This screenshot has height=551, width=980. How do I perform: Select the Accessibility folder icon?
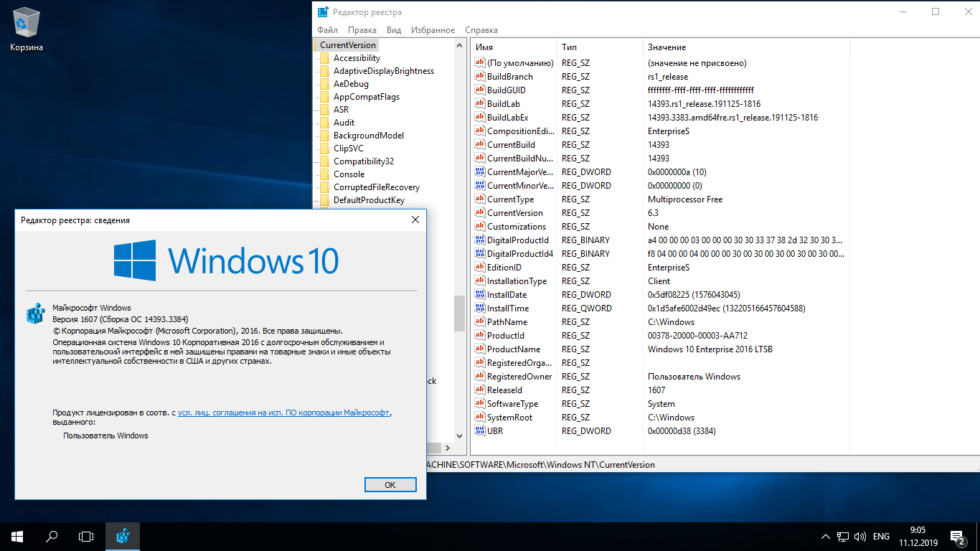tap(324, 58)
